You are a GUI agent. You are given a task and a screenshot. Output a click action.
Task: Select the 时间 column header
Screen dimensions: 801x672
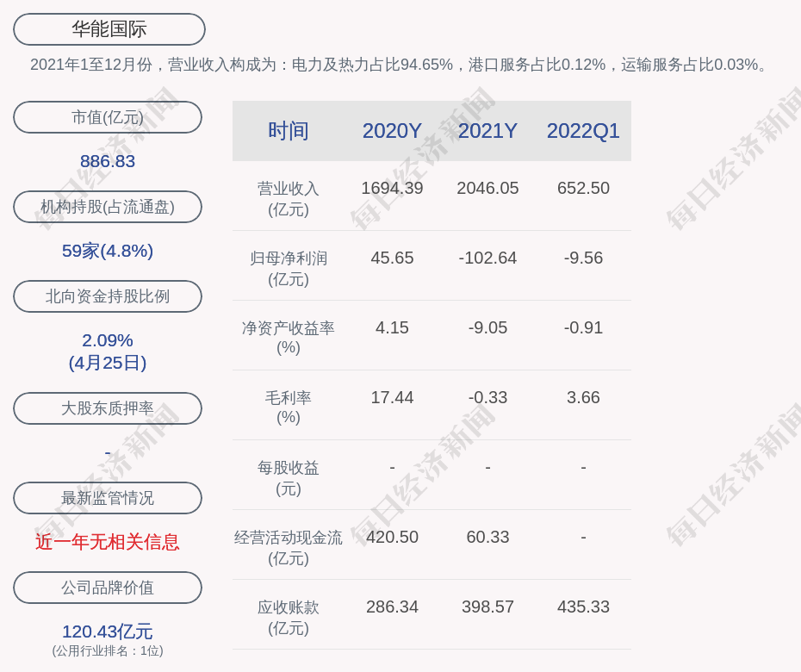(289, 131)
